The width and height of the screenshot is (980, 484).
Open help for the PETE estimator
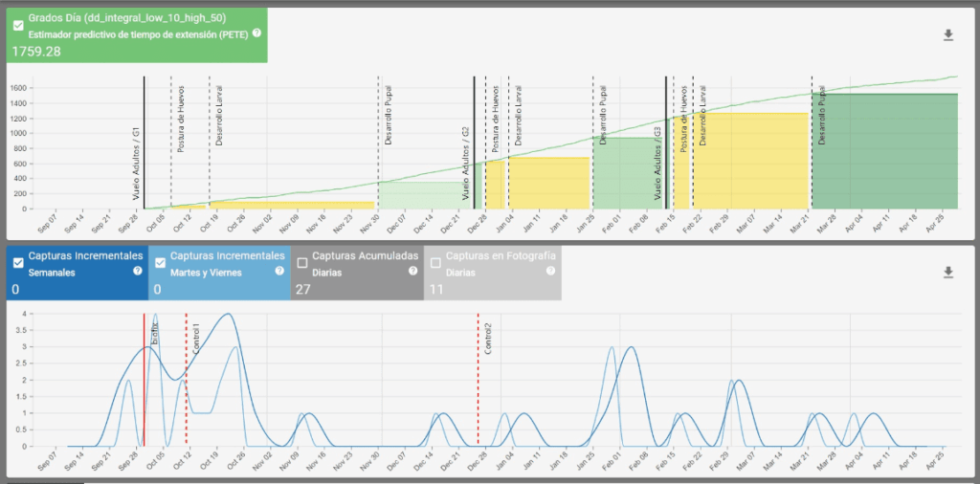coord(256,33)
